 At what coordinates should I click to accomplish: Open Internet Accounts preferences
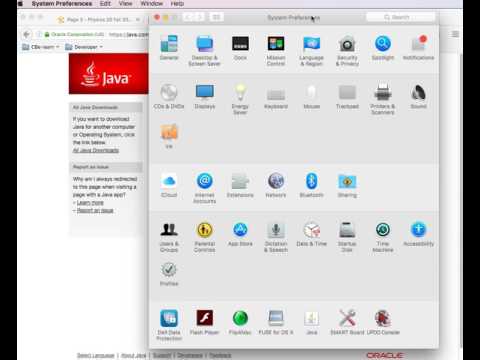(x=205, y=188)
